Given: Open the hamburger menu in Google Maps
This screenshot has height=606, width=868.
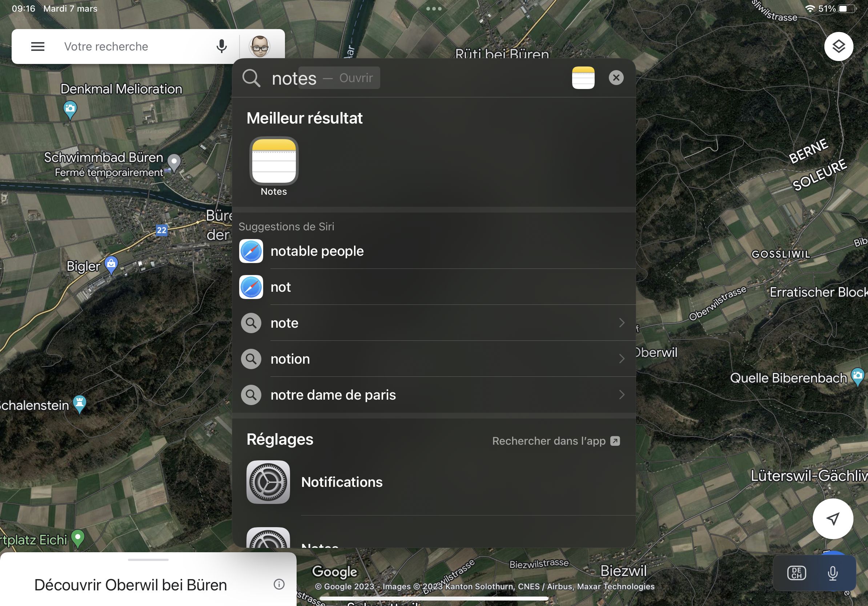Looking at the screenshot, I should 38,47.
